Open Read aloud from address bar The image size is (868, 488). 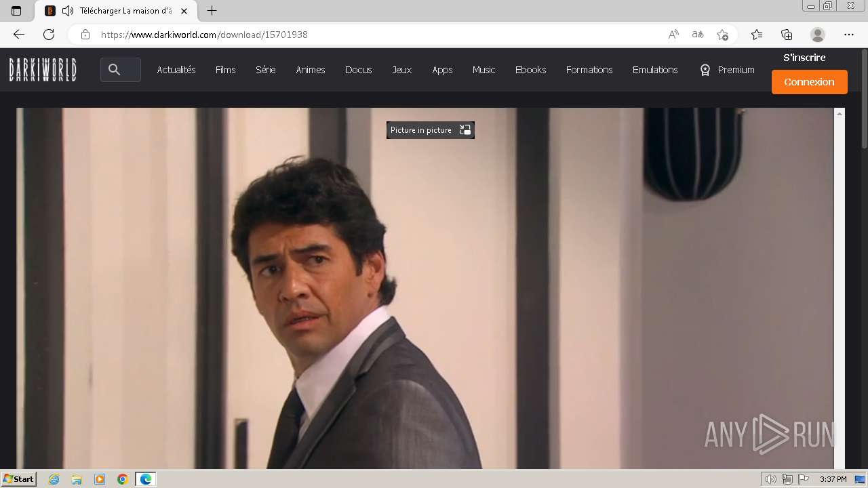pyautogui.click(x=673, y=35)
